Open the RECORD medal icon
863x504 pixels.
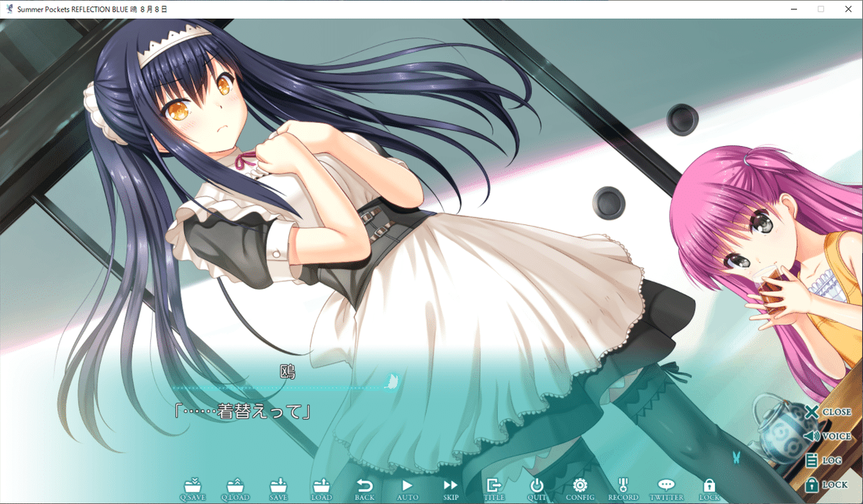click(624, 489)
